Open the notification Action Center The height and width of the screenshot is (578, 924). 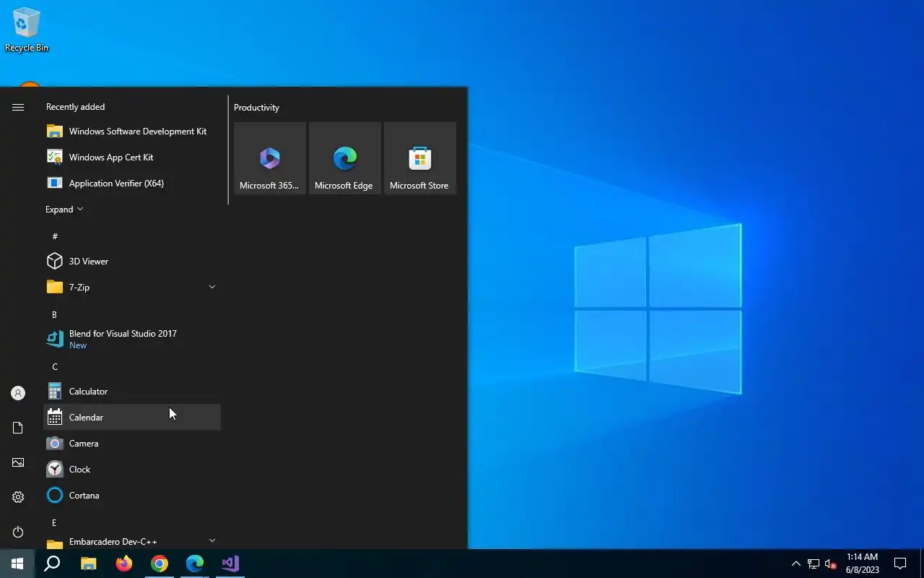click(x=900, y=564)
